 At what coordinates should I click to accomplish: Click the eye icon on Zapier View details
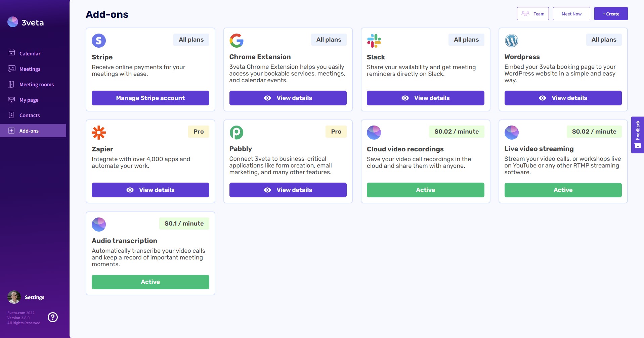(x=130, y=190)
